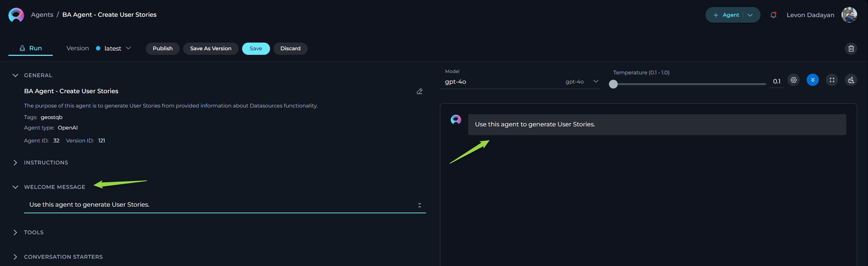Click Agent ID value 32
Image resolution: width=868 pixels, height=266 pixels.
57,141
